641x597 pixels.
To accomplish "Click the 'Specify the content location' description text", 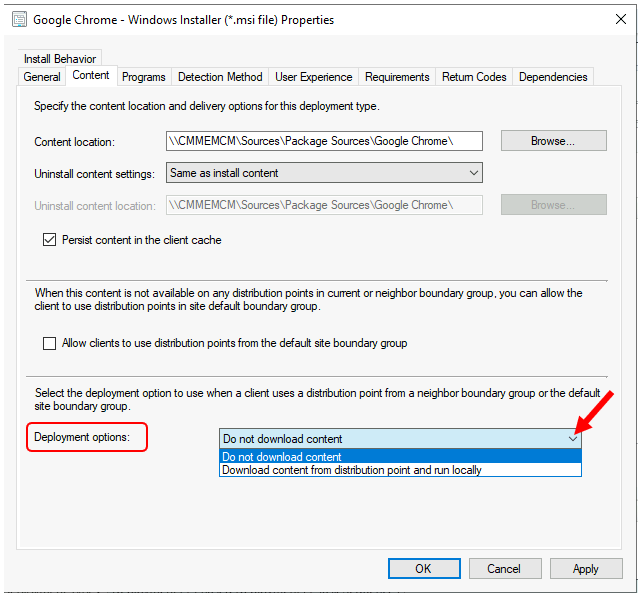I will pos(207,106).
